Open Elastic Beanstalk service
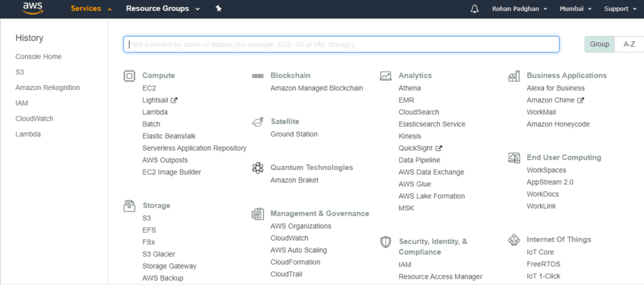Viewport: 644px width, 285px height. pos(169,136)
